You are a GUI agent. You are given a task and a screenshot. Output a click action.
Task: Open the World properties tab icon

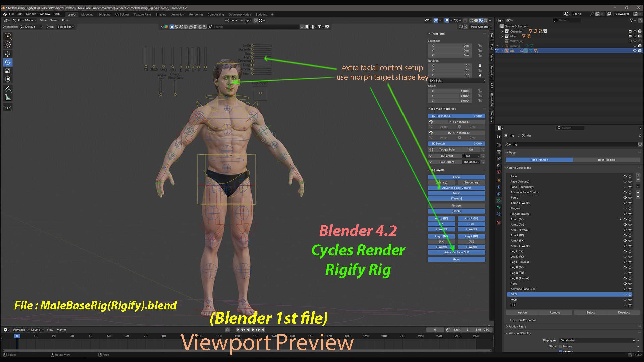(499, 172)
